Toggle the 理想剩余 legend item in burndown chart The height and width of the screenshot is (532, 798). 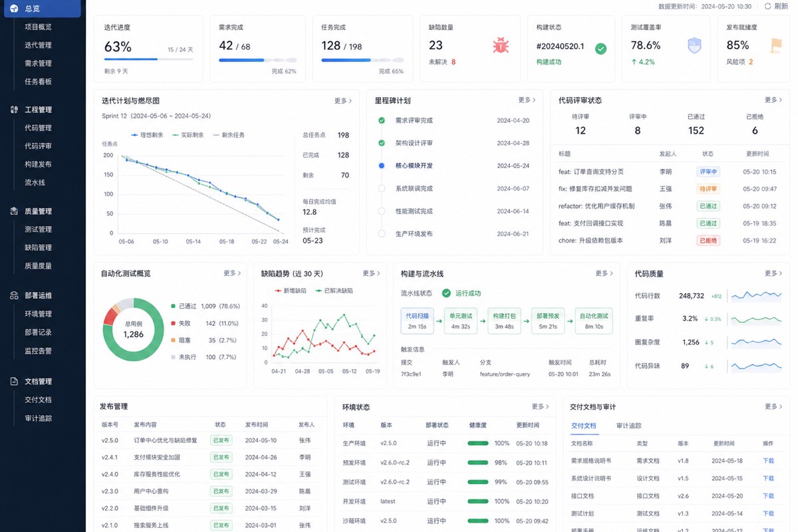[x=146, y=135]
